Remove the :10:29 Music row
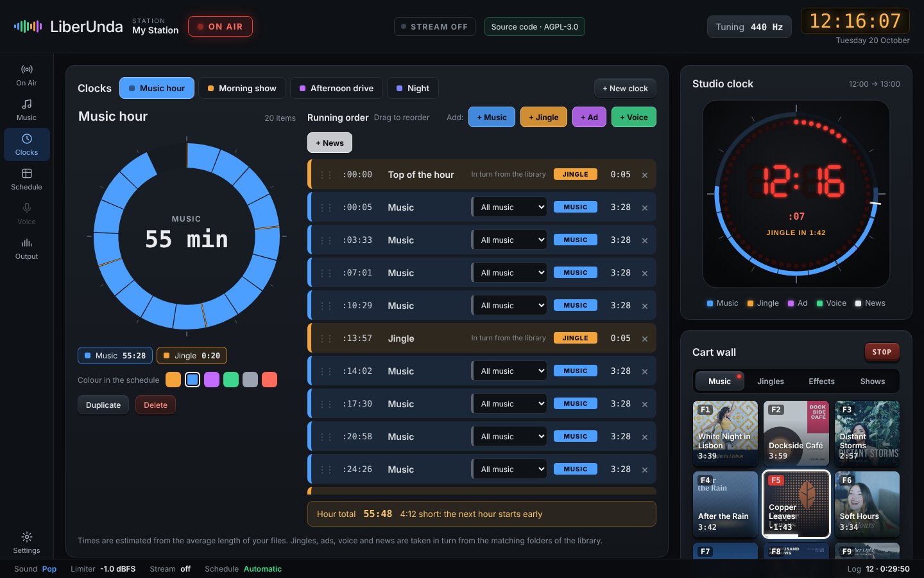Screen dimensions: 924x578 645,306
